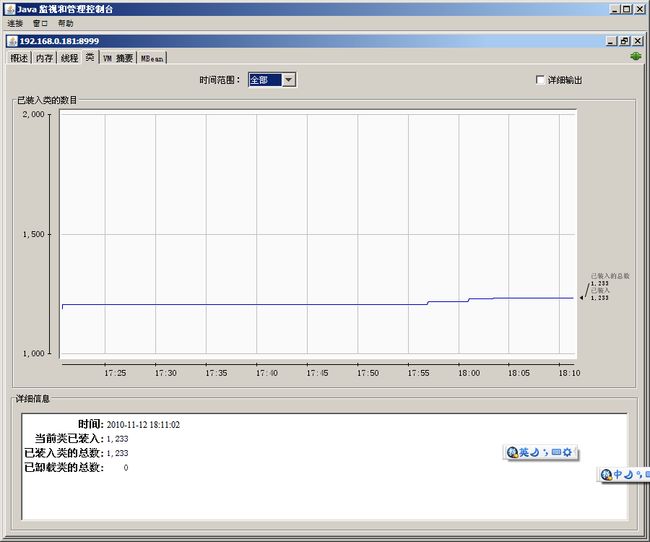Close the 192.168.0.181:8999 inner window
The height and width of the screenshot is (542, 650).
click(638, 41)
